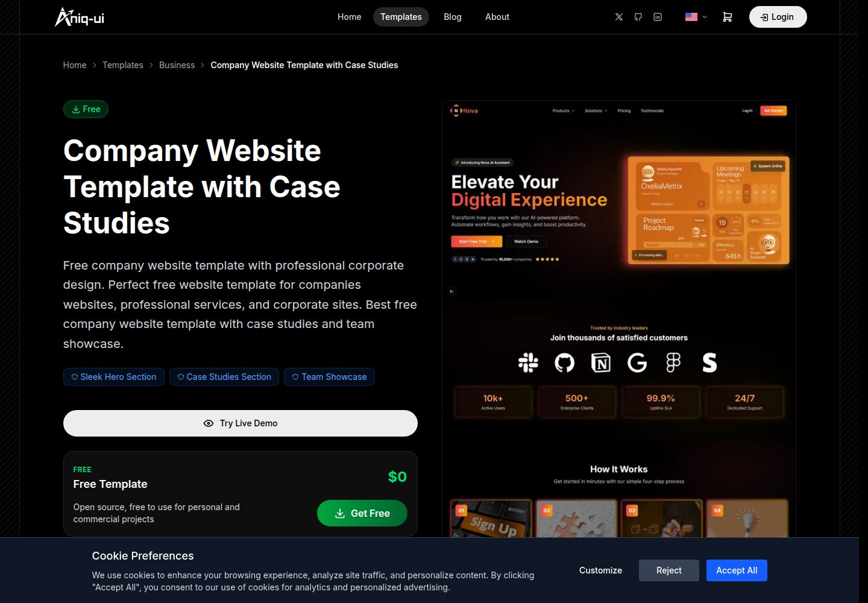The height and width of the screenshot is (603, 868).
Task: Click Customize in the cookie banner
Action: click(601, 570)
